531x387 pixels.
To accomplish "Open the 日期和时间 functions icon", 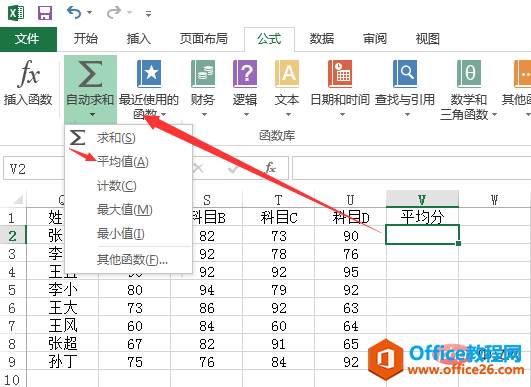I will coord(340,74).
